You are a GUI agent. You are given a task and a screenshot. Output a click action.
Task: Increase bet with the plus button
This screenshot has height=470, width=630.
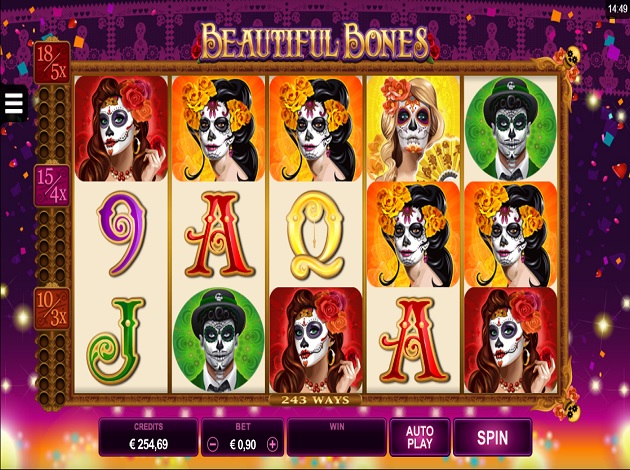[272, 444]
